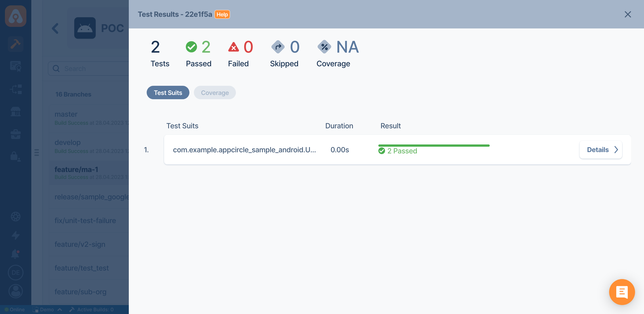Open the Signing Identities certificate icon
This screenshot has height=314, width=644.
coord(15,66)
